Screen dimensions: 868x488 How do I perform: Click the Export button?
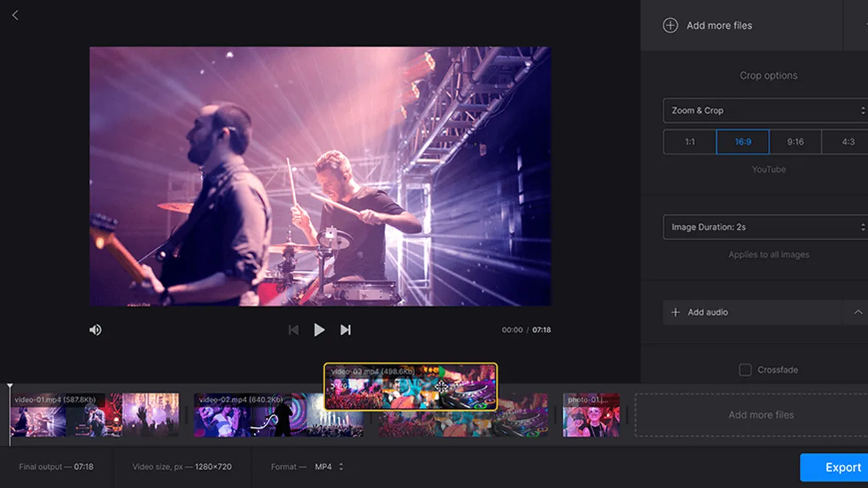click(835, 467)
